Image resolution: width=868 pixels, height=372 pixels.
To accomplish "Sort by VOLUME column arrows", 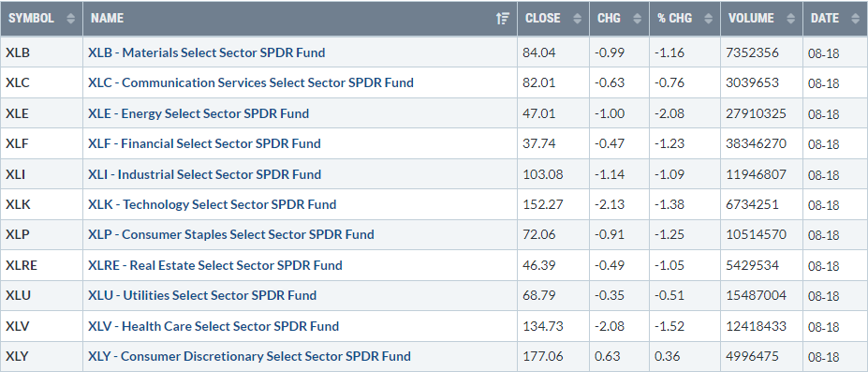I will click(x=790, y=18).
